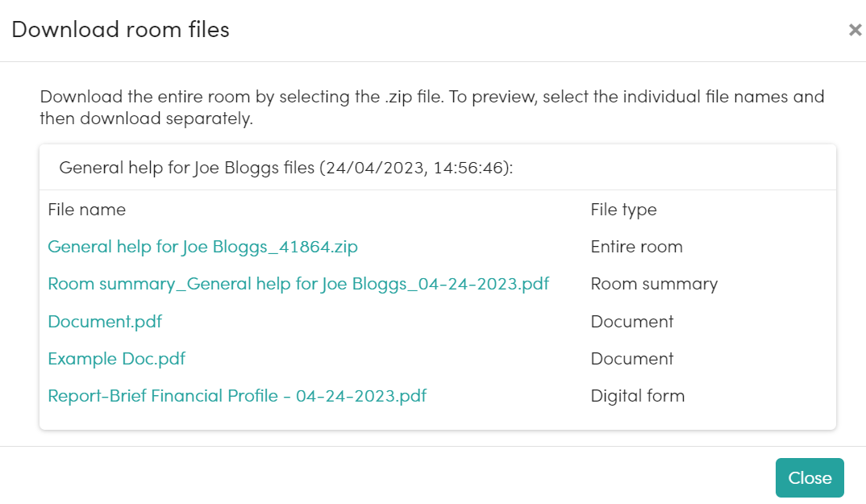Select the Entire room file type cell
This screenshot has height=504, width=866.
[636, 247]
